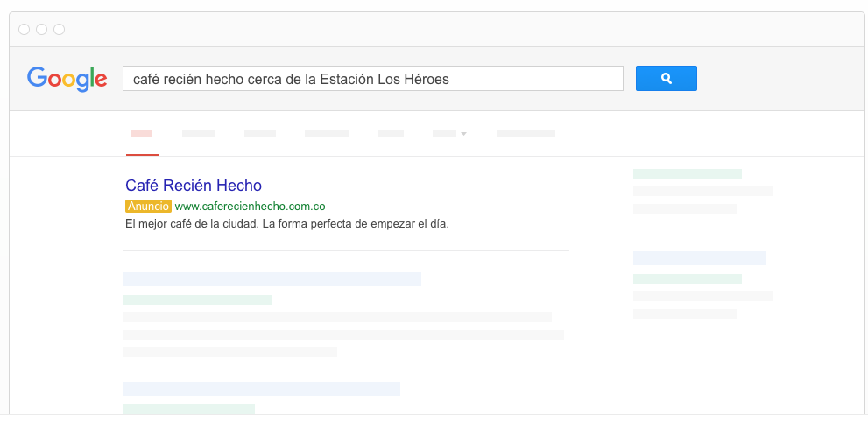Focus the search box containing the café query
Screen dimensions: 868x421
coord(372,79)
